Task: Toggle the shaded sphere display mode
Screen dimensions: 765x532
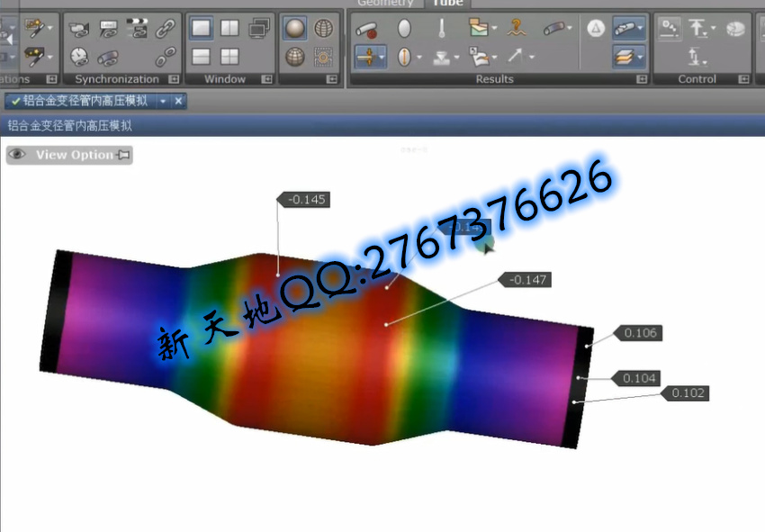Action: [x=294, y=29]
